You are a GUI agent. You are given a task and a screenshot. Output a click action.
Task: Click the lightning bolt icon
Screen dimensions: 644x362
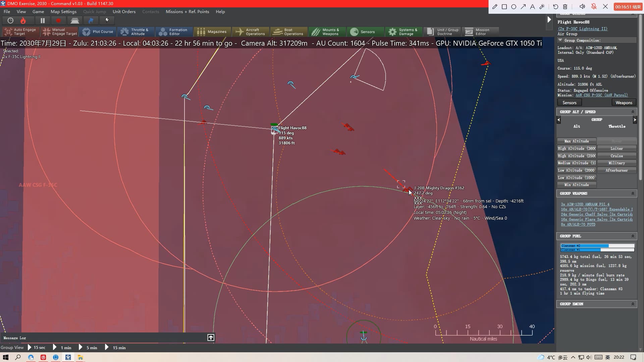[x=107, y=20]
